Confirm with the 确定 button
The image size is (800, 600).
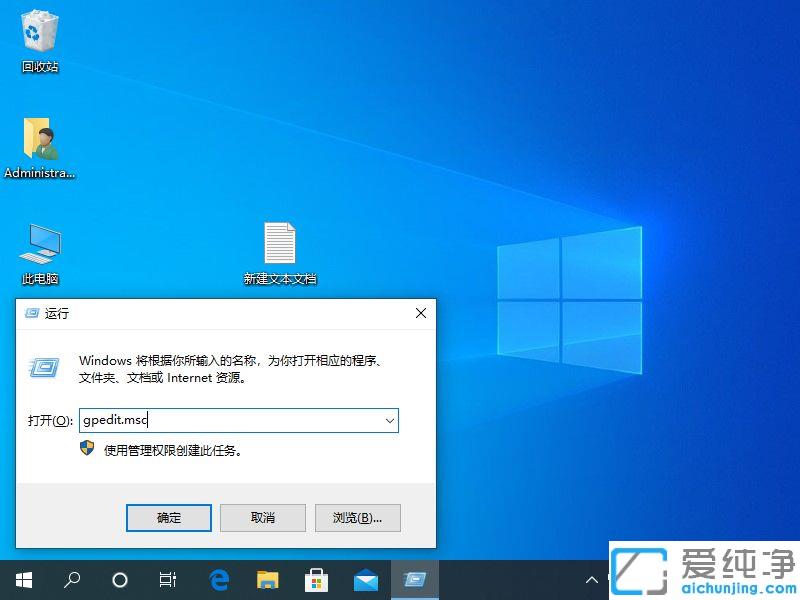(x=168, y=517)
